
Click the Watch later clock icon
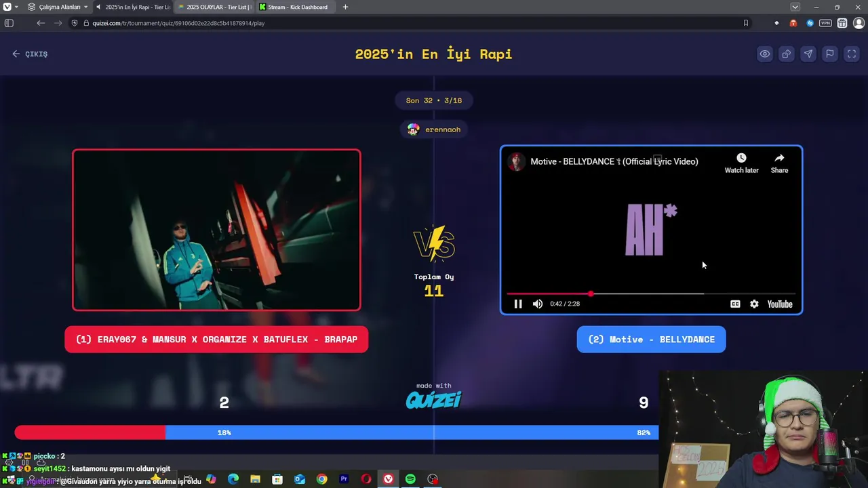(x=741, y=163)
